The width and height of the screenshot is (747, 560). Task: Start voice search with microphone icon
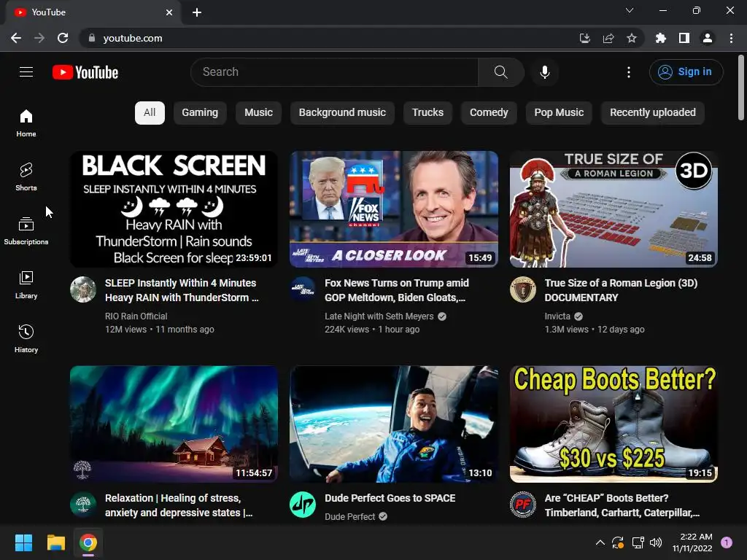pyautogui.click(x=544, y=72)
